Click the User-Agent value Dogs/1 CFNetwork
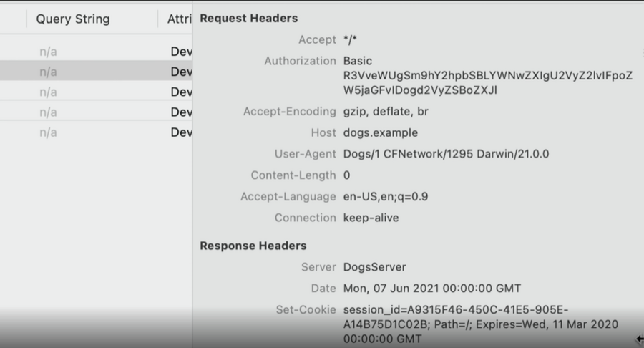This screenshot has width=644, height=348. click(446, 154)
